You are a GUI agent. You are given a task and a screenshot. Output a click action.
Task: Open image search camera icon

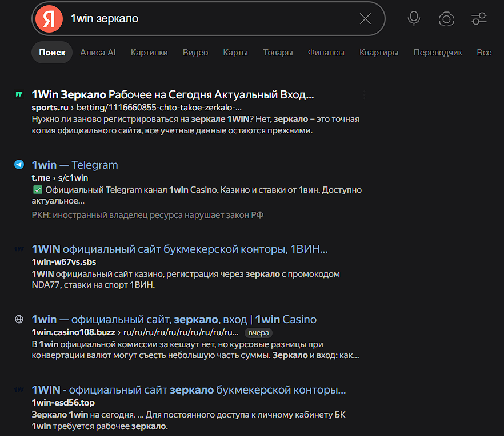(x=446, y=19)
